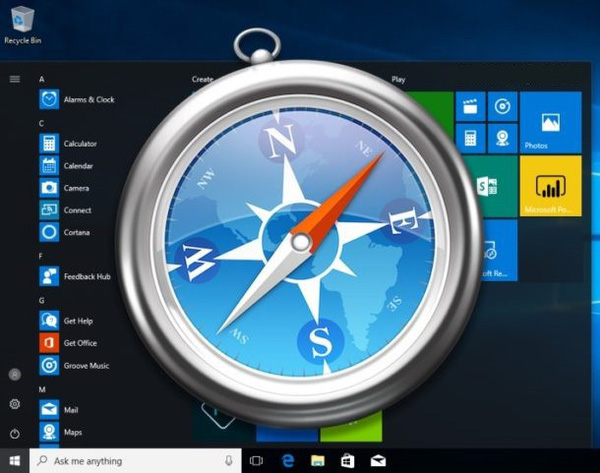Launch the Get Help app icon

49,321
